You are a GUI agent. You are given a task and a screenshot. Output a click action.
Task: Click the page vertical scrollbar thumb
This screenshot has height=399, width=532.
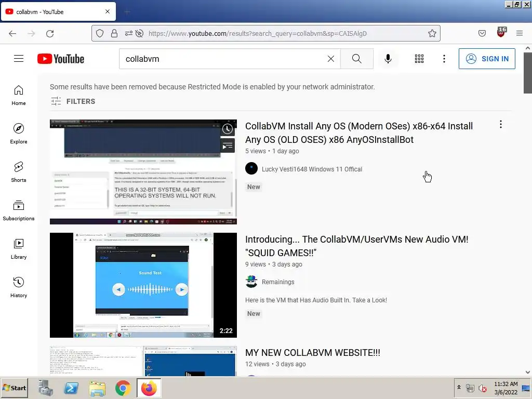(528, 73)
